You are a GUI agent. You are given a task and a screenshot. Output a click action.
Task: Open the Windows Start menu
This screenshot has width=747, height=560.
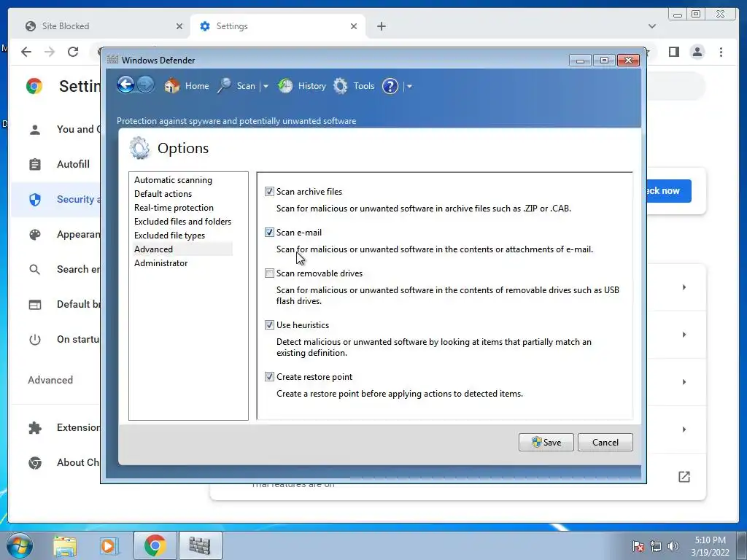(19, 545)
